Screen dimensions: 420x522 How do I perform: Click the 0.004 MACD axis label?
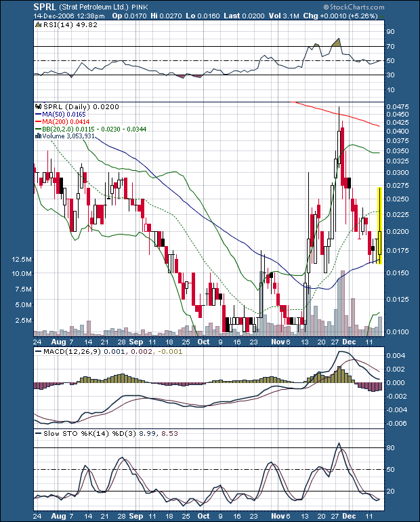pyautogui.click(x=396, y=356)
